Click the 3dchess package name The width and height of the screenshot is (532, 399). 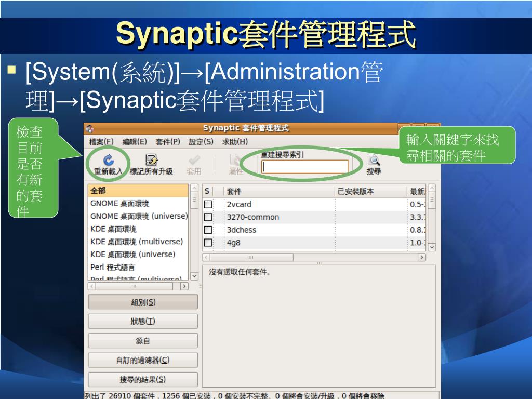click(x=242, y=230)
